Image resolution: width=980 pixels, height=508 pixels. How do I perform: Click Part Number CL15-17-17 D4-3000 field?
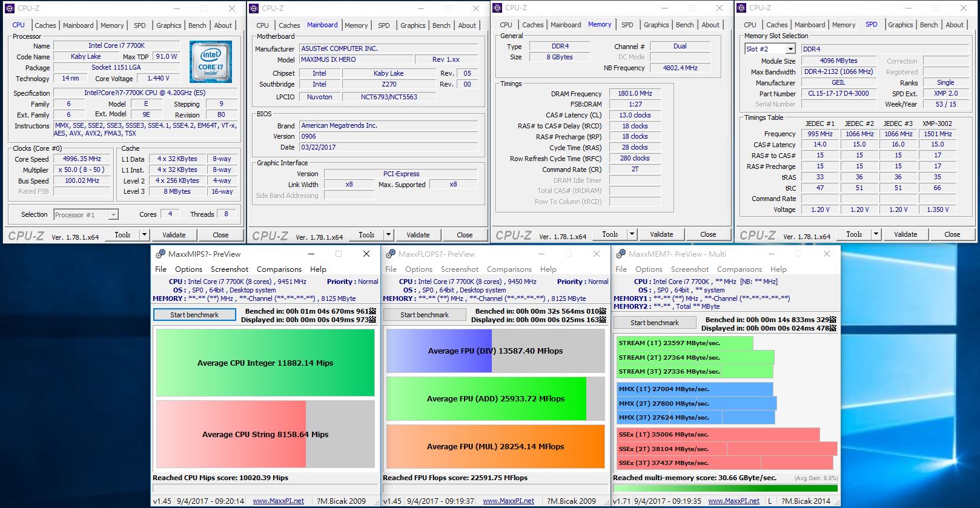(838, 93)
